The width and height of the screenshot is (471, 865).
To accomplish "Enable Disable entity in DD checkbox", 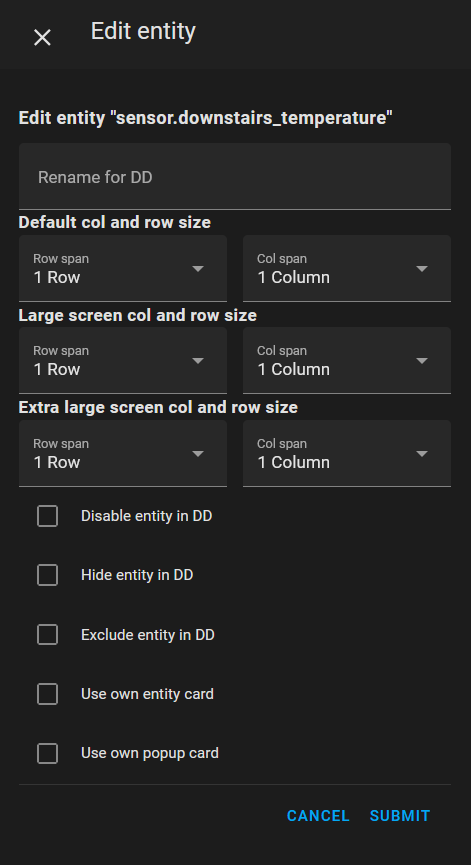I will pyautogui.click(x=47, y=516).
